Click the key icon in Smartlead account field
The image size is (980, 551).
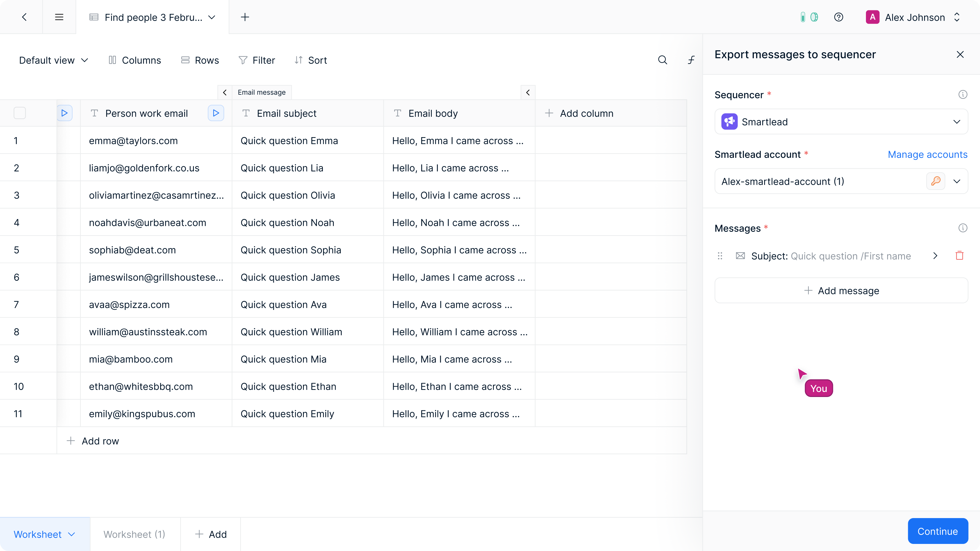coord(935,181)
